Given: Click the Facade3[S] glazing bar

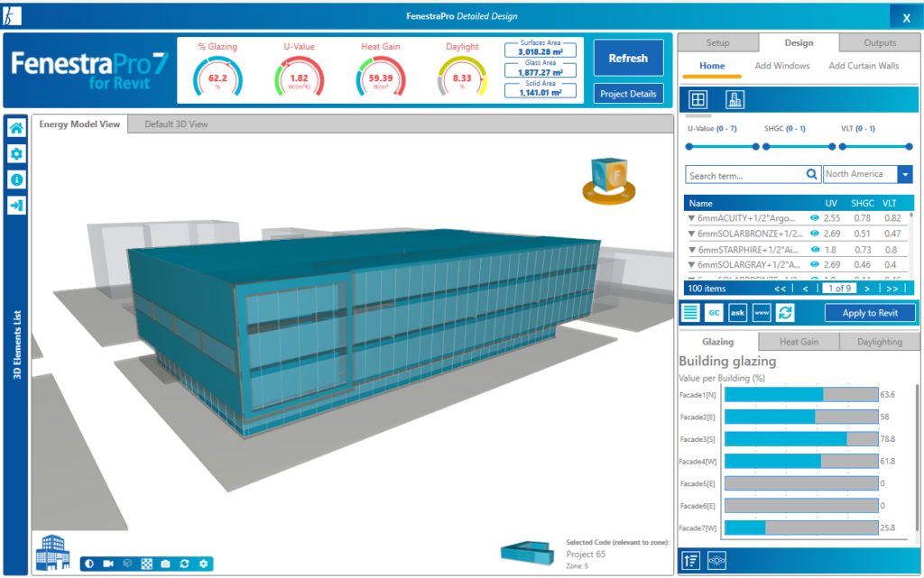Looking at the screenshot, I should pyautogui.click(x=801, y=438).
